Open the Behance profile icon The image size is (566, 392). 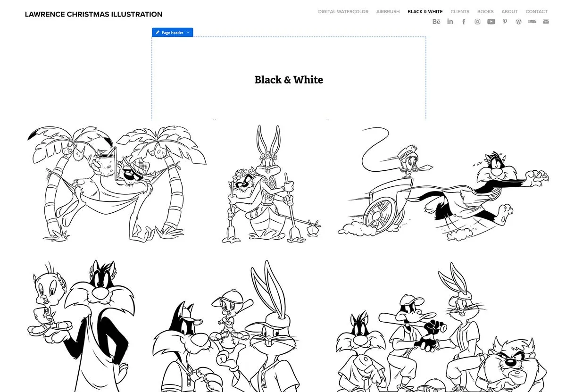click(436, 22)
